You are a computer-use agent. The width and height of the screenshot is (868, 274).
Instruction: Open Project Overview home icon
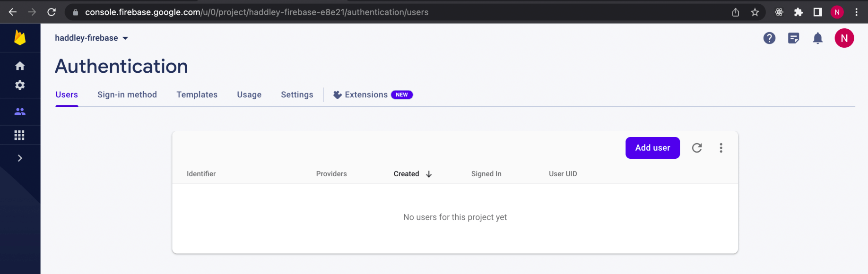coord(20,66)
